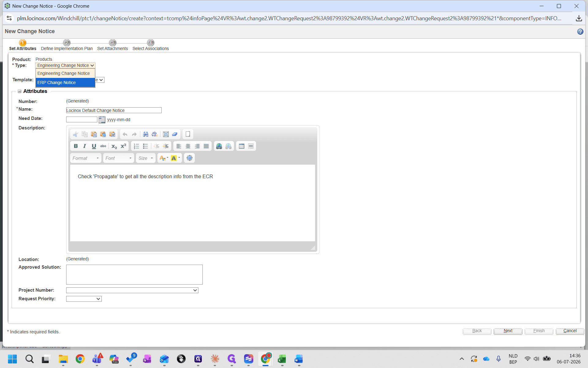The width and height of the screenshot is (588, 368).
Task: Open the background highlight color picker
Action: (x=175, y=158)
